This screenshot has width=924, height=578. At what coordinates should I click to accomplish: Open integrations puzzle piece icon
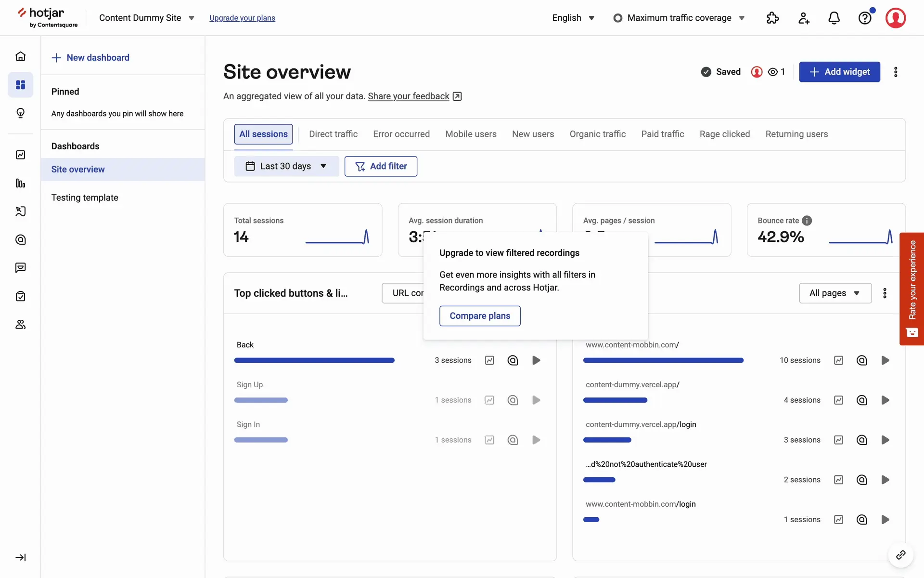pyautogui.click(x=772, y=18)
